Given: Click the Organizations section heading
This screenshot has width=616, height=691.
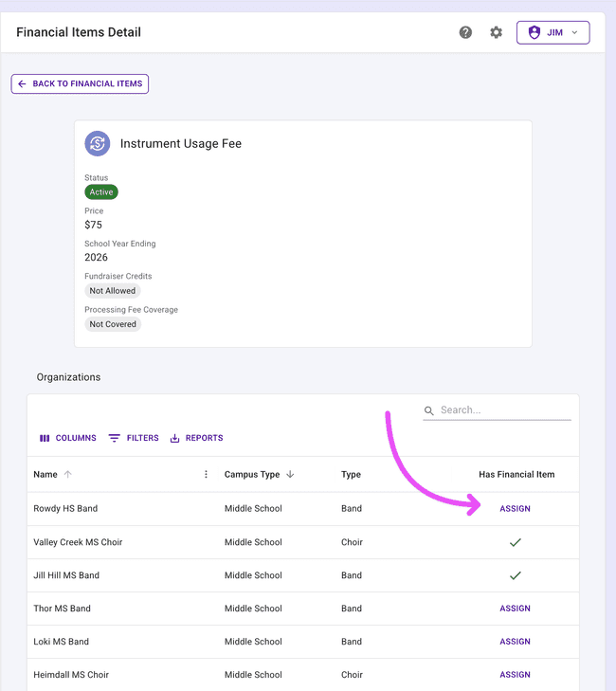Looking at the screenshot, I should click(x=68, y=377).
